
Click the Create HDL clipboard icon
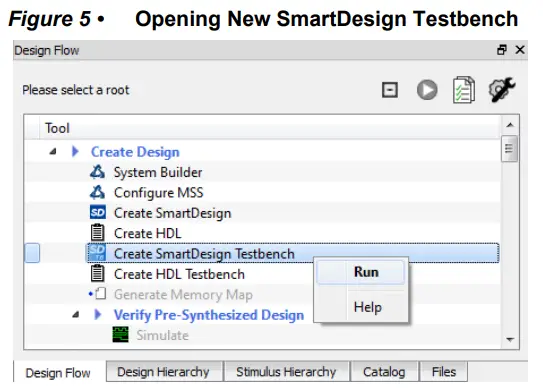click(x=97, y=233)
